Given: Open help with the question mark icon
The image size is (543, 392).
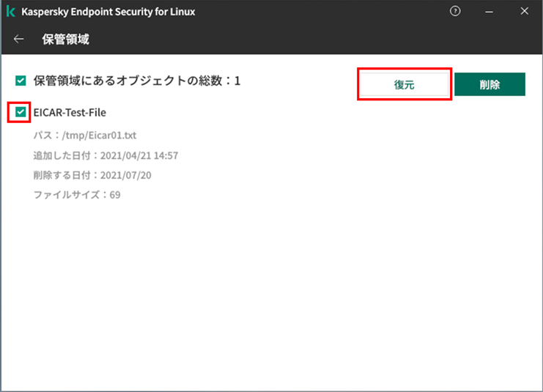Looking at the screenshot, I should (455, 11).
